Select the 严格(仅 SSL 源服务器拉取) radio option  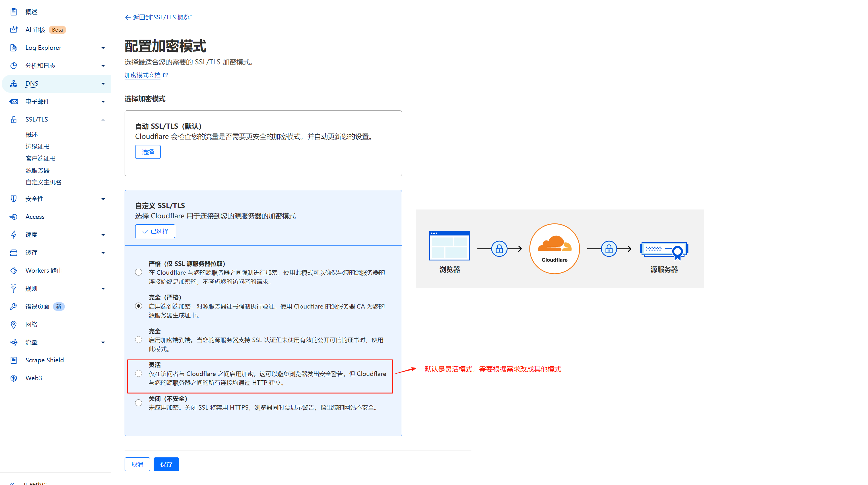tap(139, 272)
